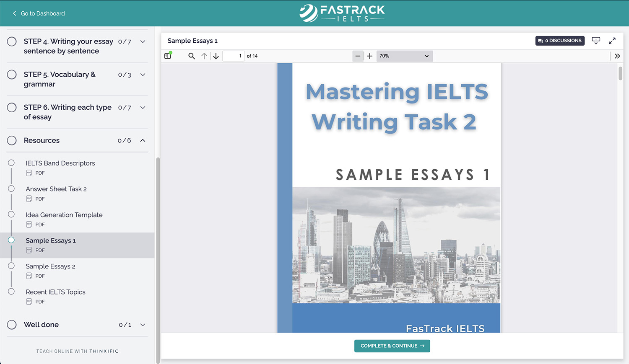Image resolution: width=629 pixels, height=364 pixels.
Task: Click PDF icon under Answer Sheet Task 2
Action: 29,199
